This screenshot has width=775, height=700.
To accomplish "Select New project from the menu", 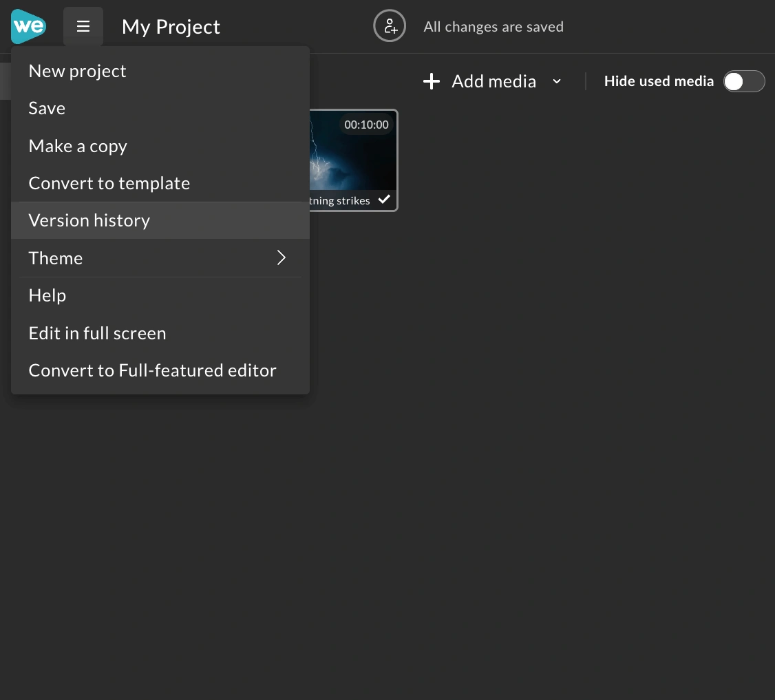I will [160, 71].
